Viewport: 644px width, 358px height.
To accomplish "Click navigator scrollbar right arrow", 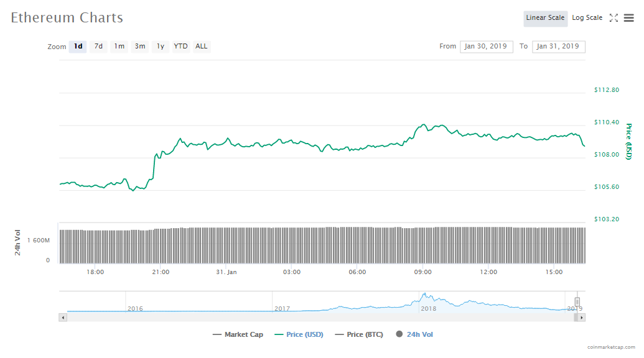I will [581, 318].
